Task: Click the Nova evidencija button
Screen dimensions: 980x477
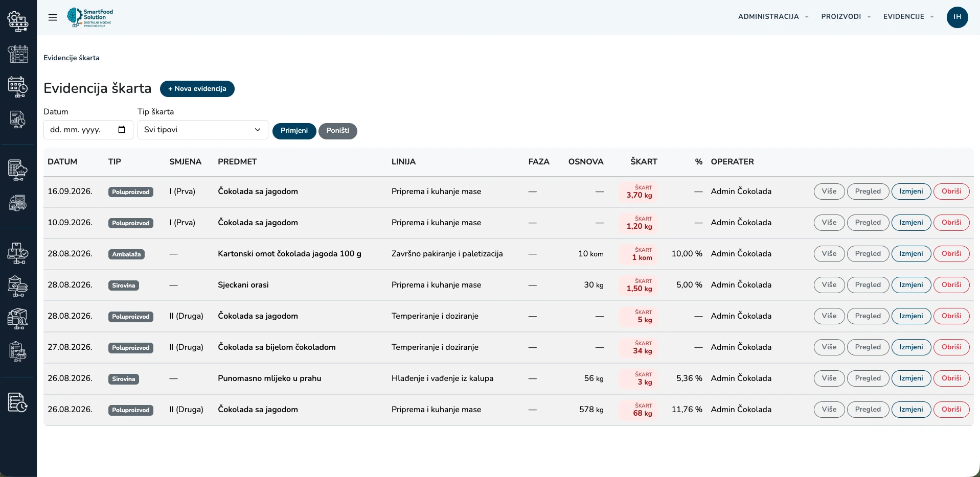Action: click(x=197, y=89)
